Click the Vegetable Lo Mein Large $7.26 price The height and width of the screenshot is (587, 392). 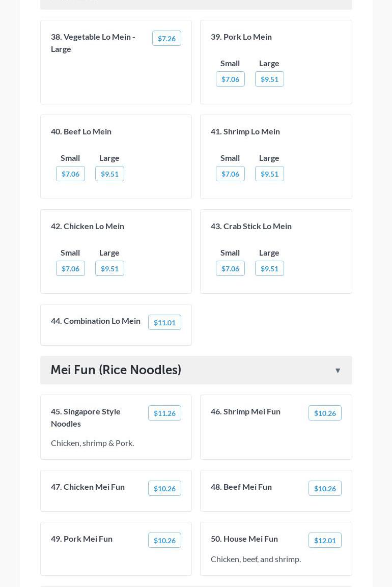tap(166, 39)
